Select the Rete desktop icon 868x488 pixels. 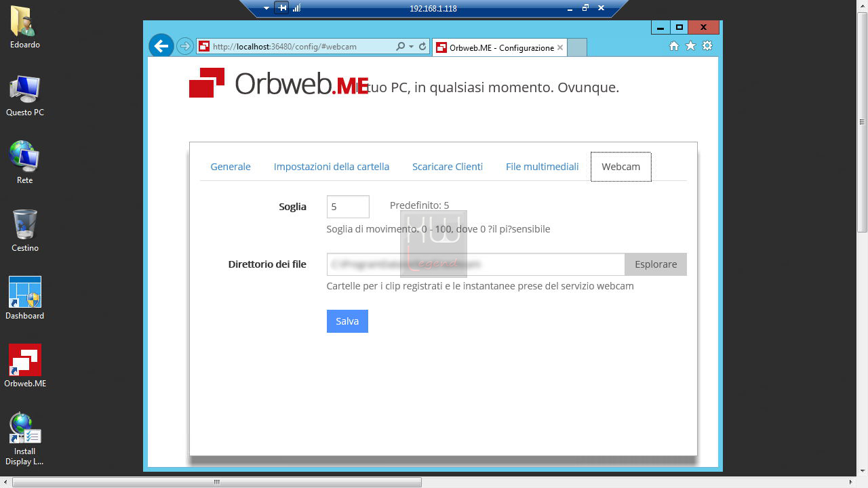coord(25,163)
